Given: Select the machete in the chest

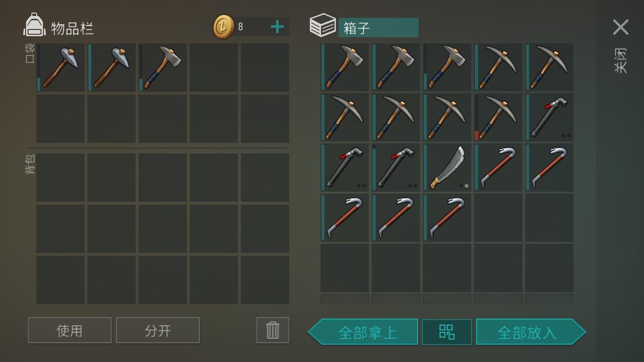Looking at the screenshot, I should point(447,167).
